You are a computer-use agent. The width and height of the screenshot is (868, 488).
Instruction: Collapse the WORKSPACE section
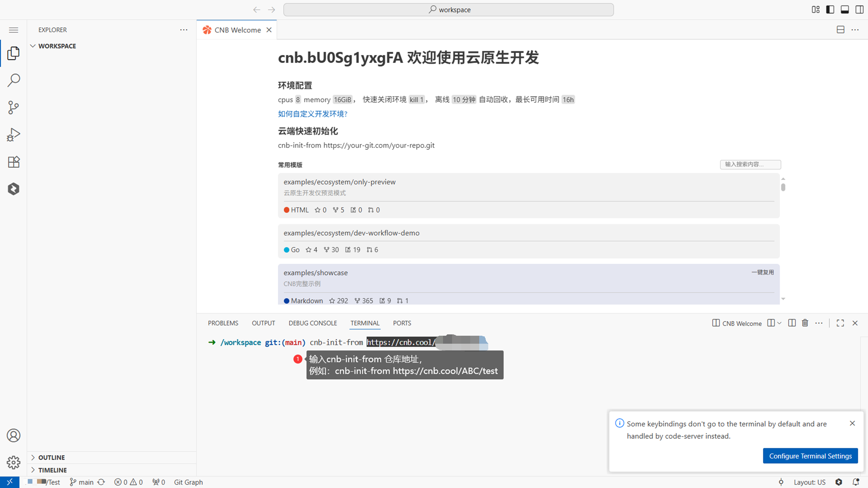(x=33, y=46)
